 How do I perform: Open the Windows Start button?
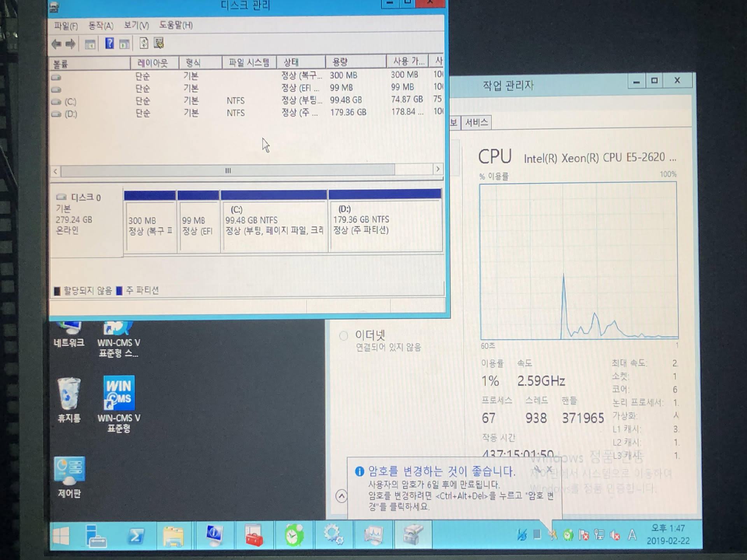61,536
